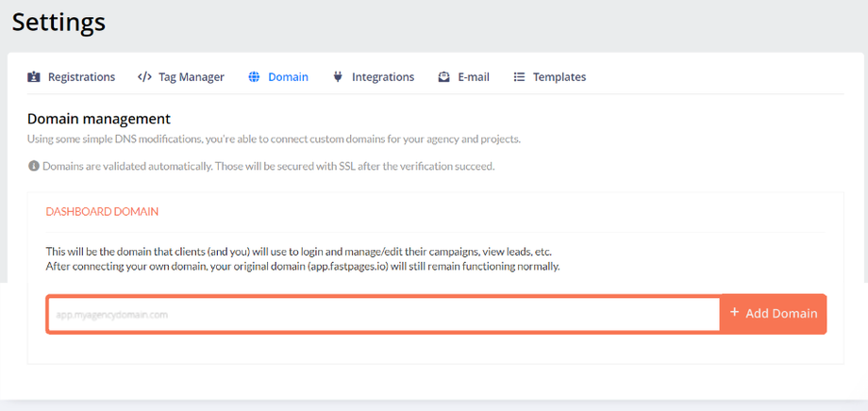Switch to the Tag Manager tab
Viewport: 868px width, 411px height.
[192, 77]
